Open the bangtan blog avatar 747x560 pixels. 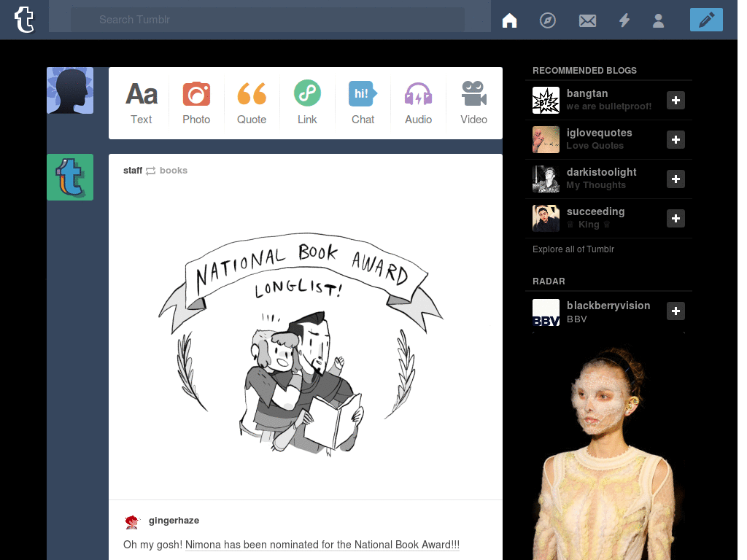pos(546,100)
